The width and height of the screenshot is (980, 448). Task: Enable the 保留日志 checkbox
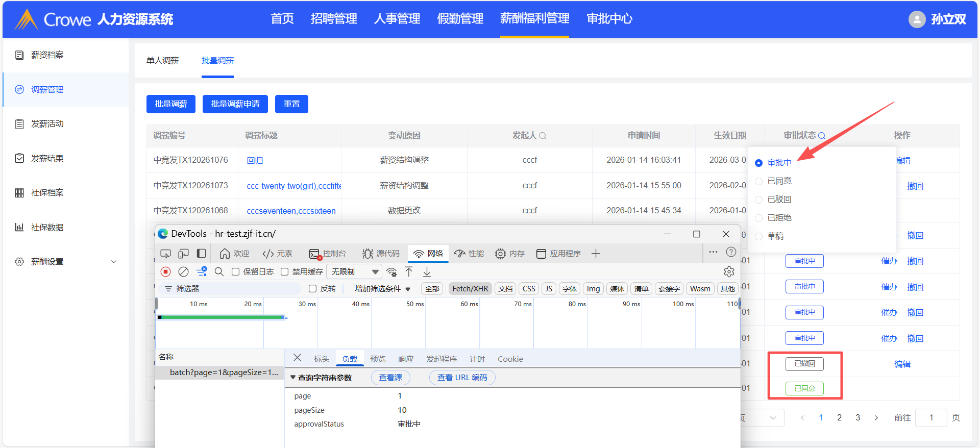[x=236, y=272]
